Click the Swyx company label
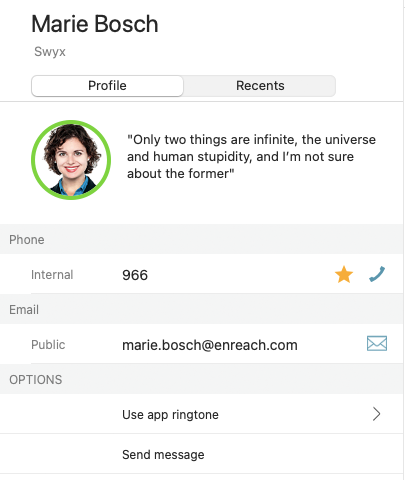 click(x=50, y=52)
